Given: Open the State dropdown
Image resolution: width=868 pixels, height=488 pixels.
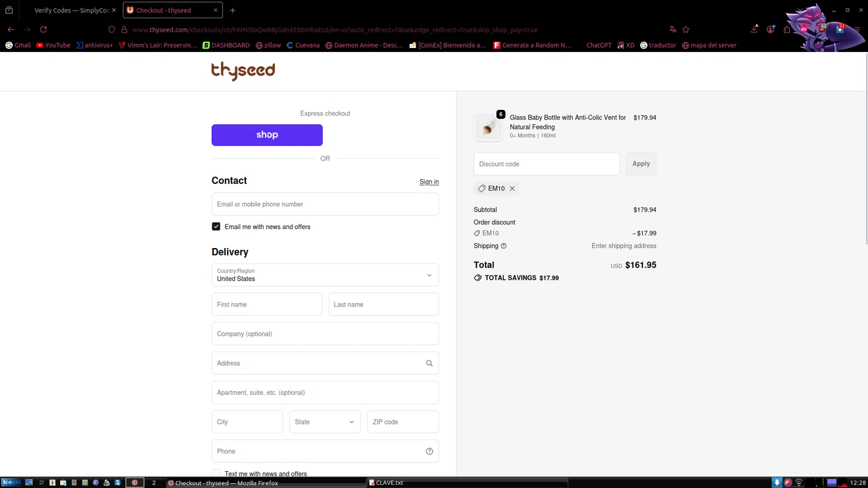Looking at the screenshot, I should 325,422.
